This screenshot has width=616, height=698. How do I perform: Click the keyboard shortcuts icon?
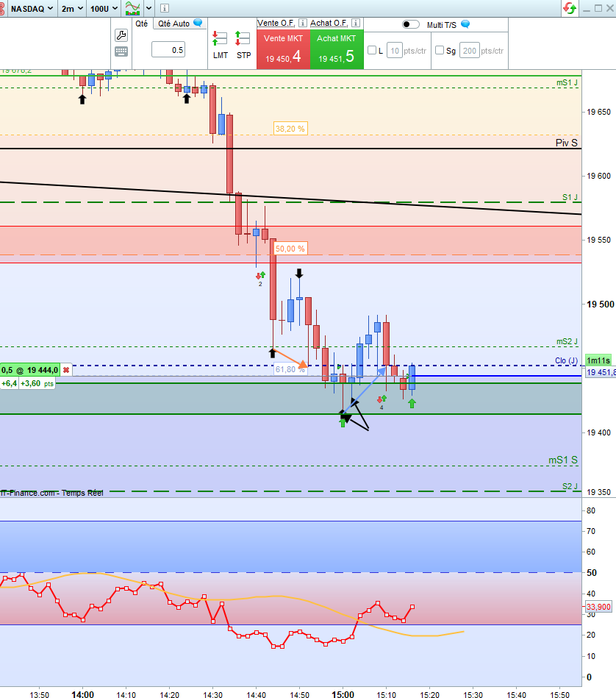tap(121, 51)
